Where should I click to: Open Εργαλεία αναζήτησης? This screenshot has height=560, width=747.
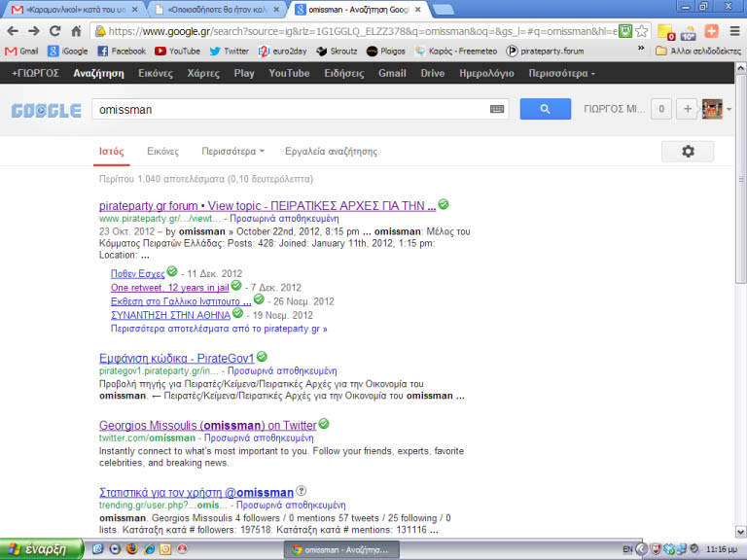click(331, 152)
